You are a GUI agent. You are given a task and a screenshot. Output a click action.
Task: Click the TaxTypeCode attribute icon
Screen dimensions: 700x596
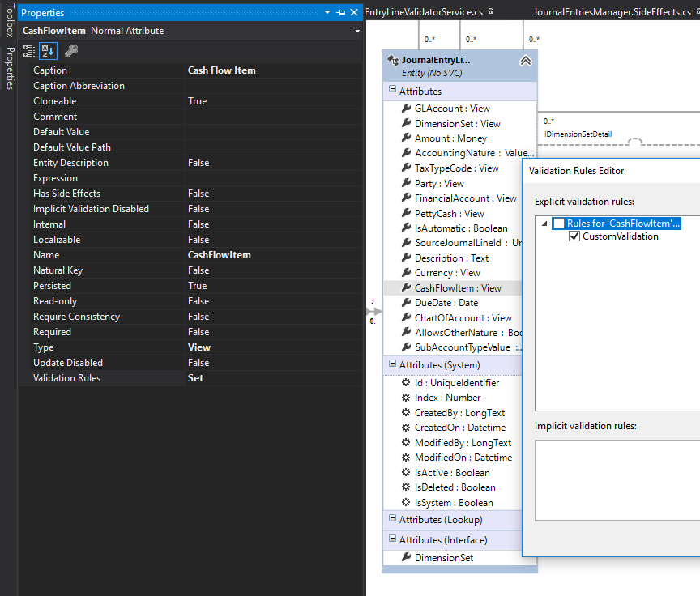[406, 168]
